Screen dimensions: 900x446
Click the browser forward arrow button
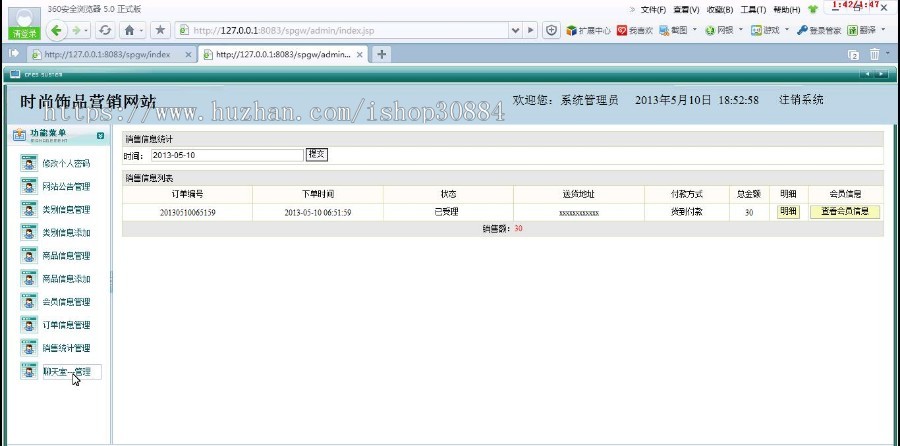tap(76, 30)
